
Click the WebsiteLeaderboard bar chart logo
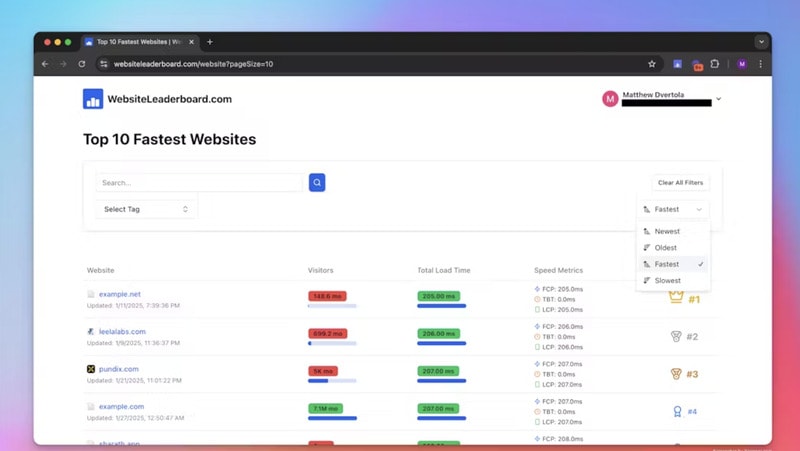(x=93, y=99)
